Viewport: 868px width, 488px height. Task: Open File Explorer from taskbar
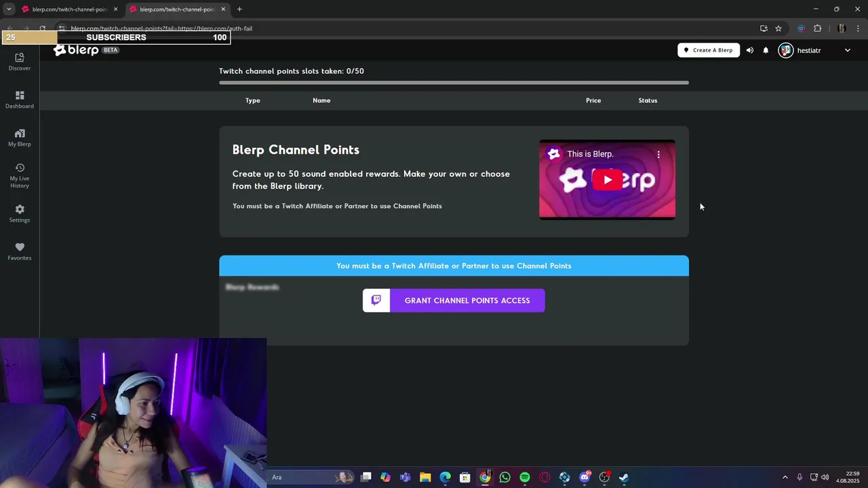tap(425, 477)
